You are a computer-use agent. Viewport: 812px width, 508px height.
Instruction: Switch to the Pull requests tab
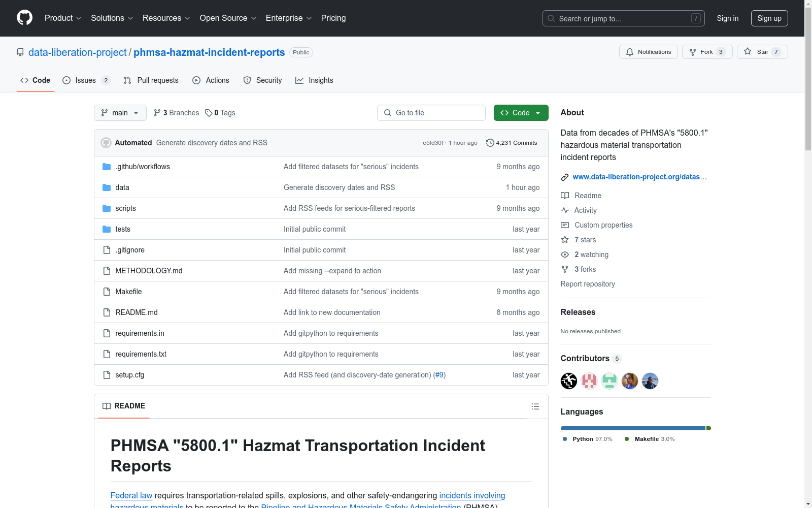(x=151, y=80)
